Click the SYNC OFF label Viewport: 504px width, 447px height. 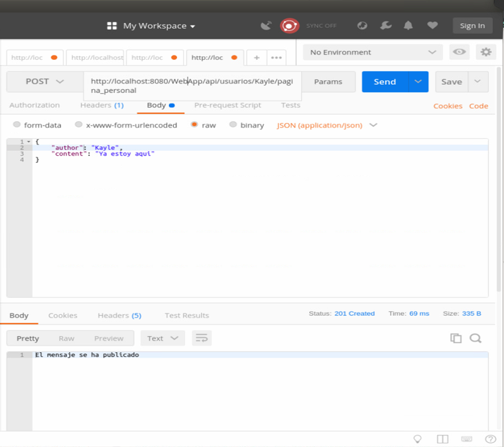(x=321, y=26)
